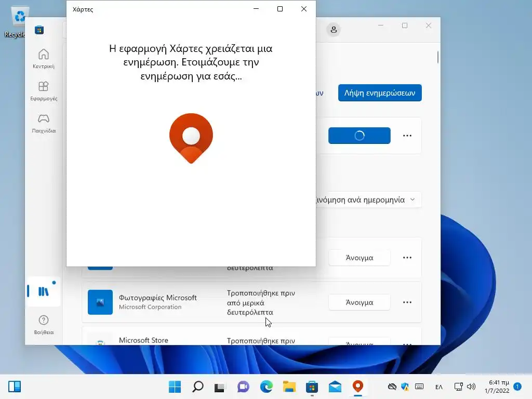532x399 pixels.
Task: Maximize the Χάρτες window
Action: tap(280, 9)
